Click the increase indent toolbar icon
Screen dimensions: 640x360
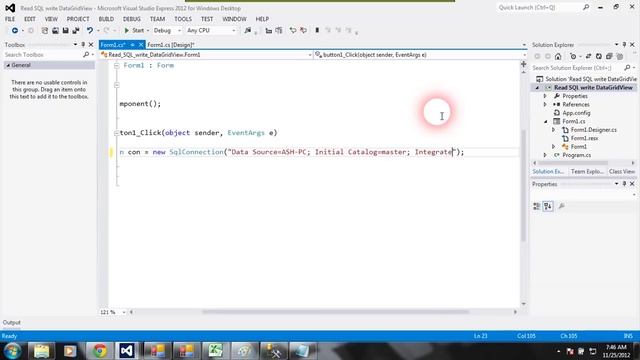pos(279,31)
